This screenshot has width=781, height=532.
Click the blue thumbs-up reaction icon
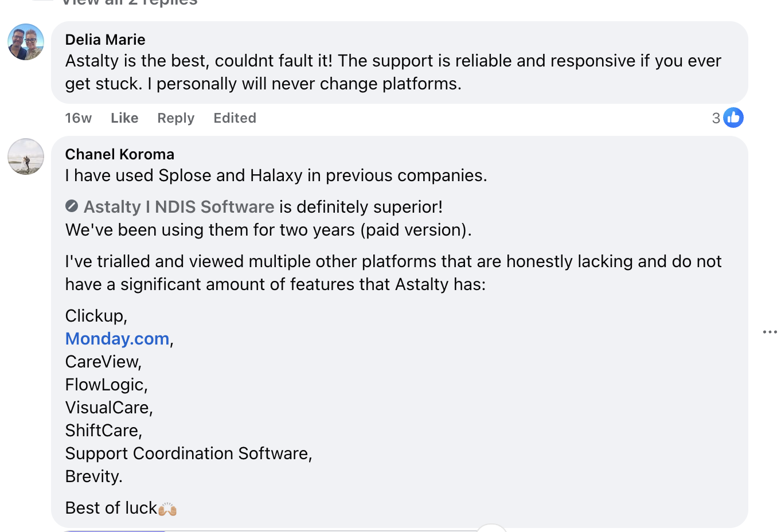(735, 117)
